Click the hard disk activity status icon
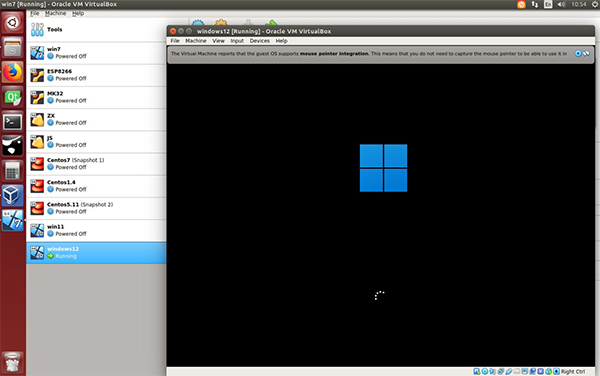Screen dimensions: 600x376 [x=476, y=371]
